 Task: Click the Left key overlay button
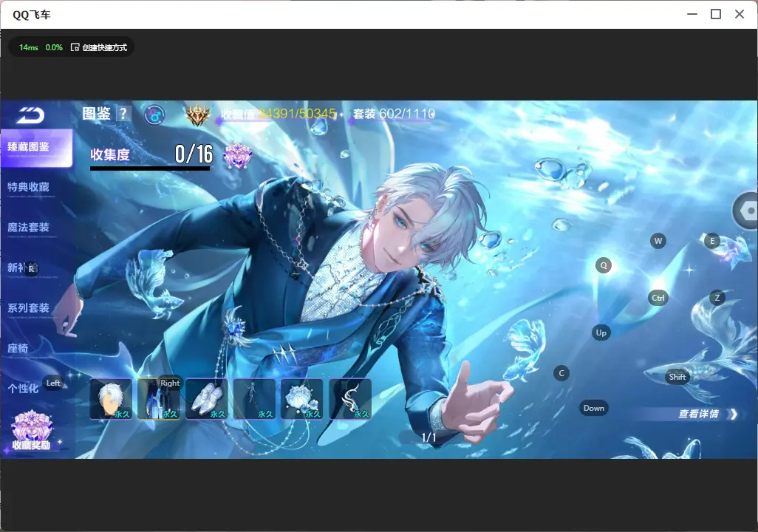coord(53,383)
